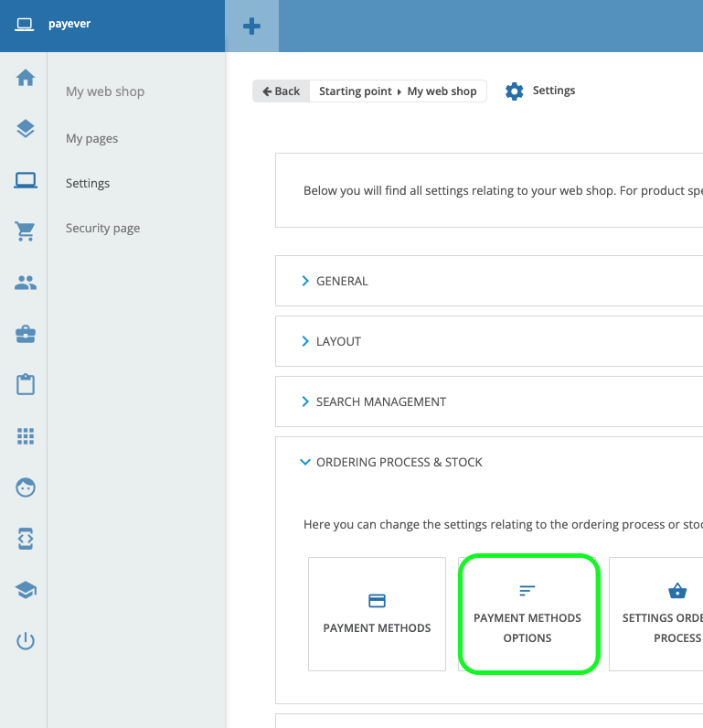Click the layers stack sidebar icon
The image size is (703, 728).
pos(26,129)
